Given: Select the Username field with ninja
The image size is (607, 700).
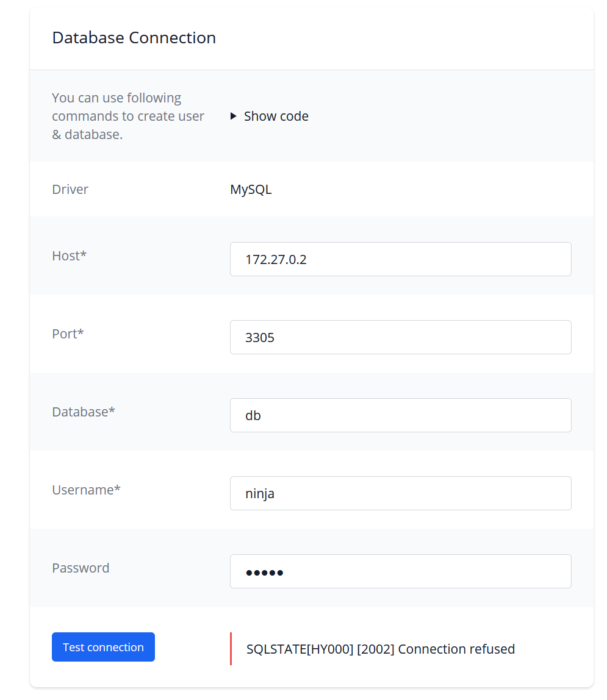Looking at the screenshot, I should pos(400,493).
